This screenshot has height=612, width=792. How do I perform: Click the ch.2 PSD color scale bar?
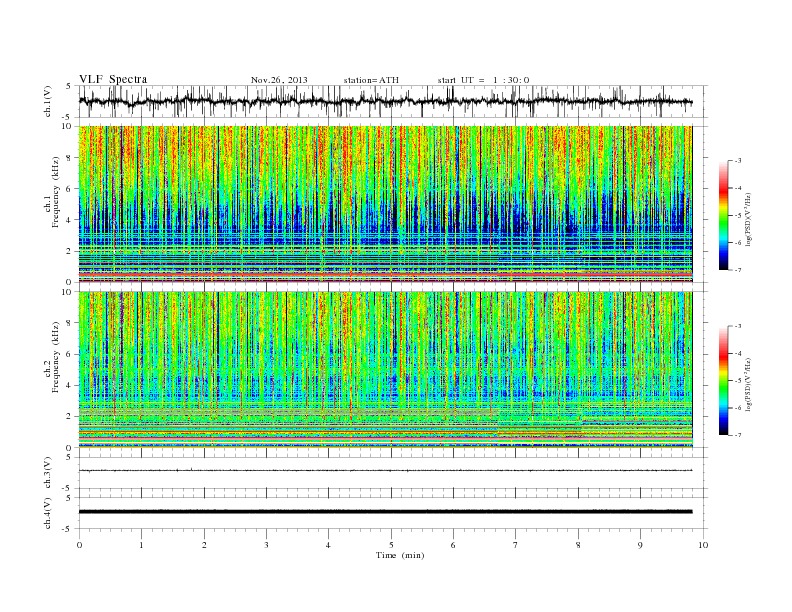pos(723,381)
